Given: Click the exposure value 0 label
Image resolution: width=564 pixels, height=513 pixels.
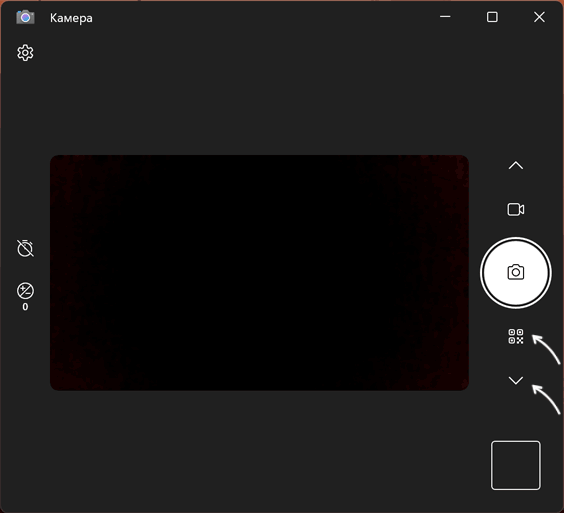Looking at the screenshot, I should 25,307.
